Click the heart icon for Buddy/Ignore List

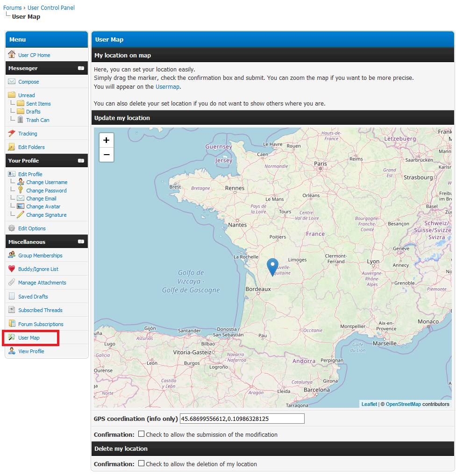(x=12, y=269)
